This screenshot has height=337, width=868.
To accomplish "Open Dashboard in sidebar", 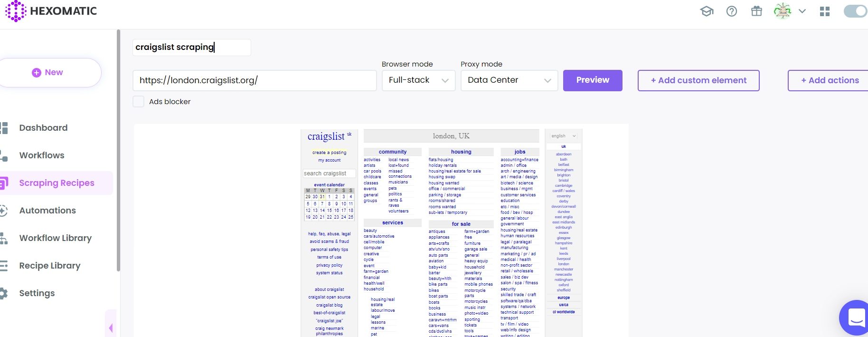I will 43,127.
